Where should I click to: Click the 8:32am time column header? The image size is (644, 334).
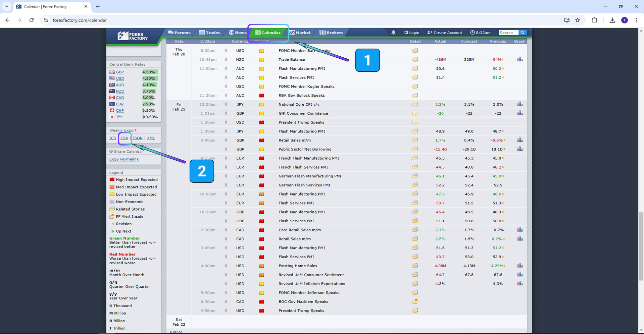tap(208, 41)
